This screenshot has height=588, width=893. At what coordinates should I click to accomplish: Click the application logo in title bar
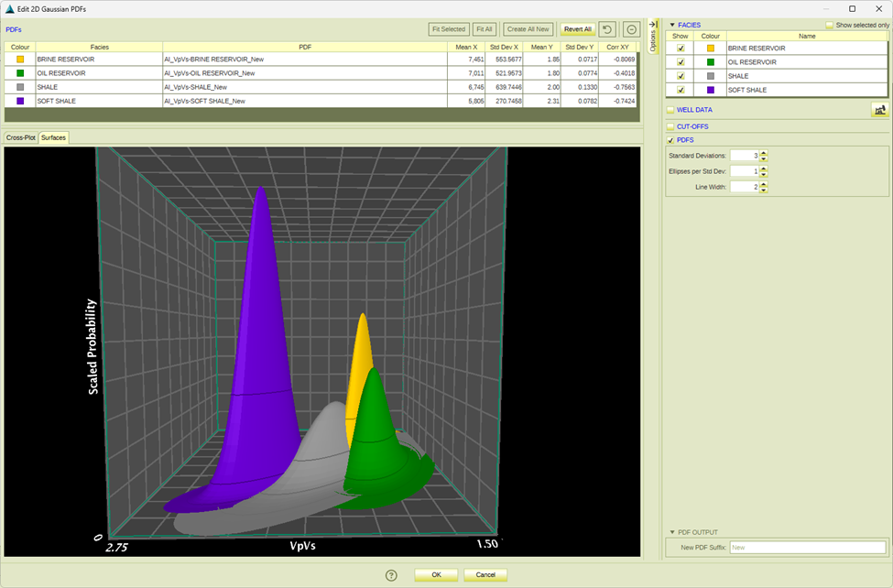[x=10, y=8]
